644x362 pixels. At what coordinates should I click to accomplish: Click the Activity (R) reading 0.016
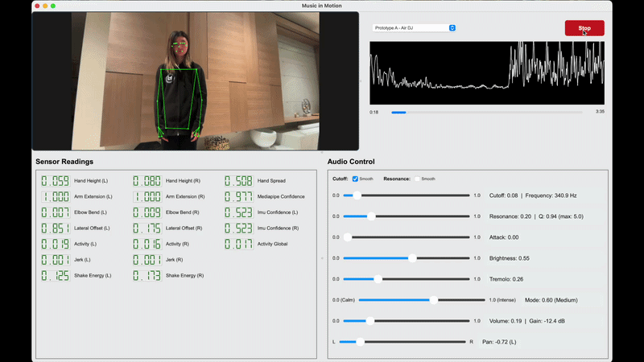(147, 244)
